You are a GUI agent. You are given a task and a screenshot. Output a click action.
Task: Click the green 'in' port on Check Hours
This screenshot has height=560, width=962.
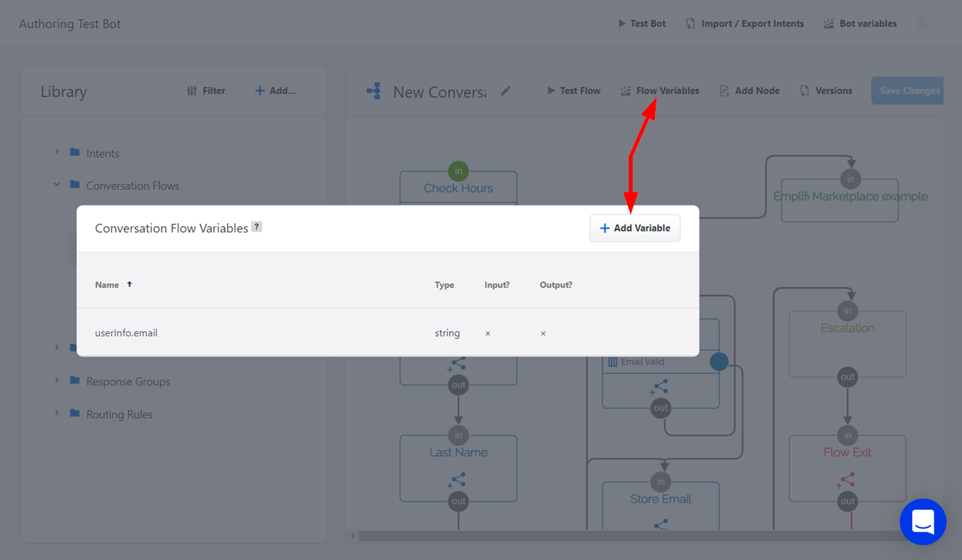click(x=458, y=171)
